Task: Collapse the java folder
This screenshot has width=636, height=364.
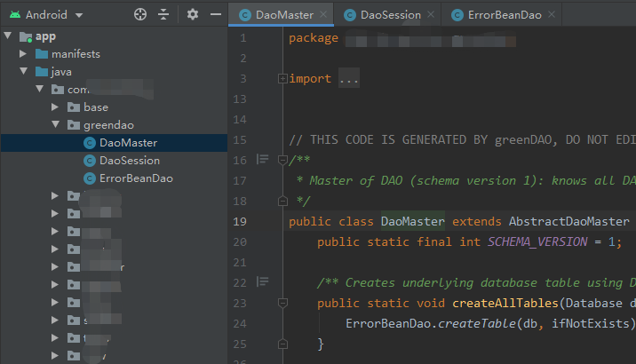Action: click(23, 71)
